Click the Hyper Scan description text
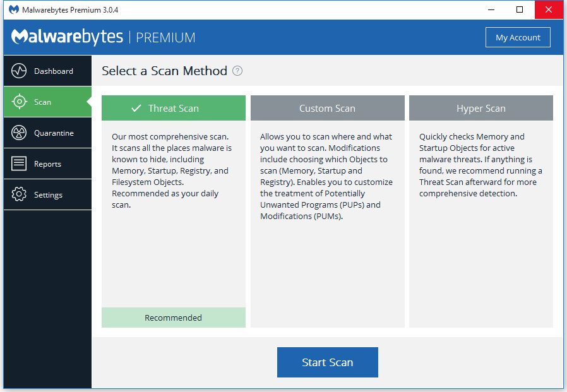Viewport: 567px width, 392px height. pyautogui.click(x=480, y=165)
